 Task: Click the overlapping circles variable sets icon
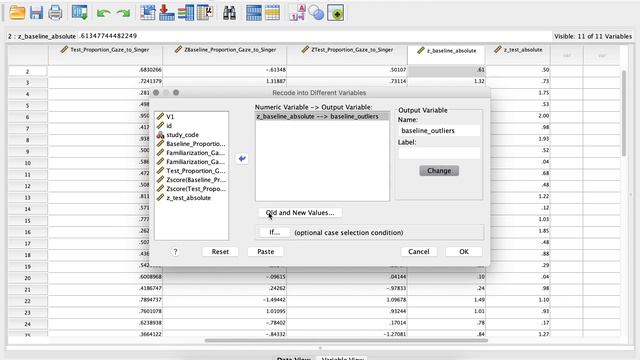pyautogui.click(x=316, y=13)
